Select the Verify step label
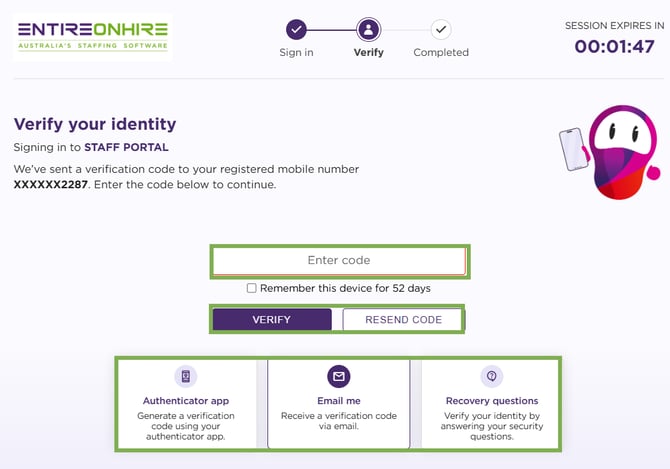The image size is (670, 469). pos(369,53)
